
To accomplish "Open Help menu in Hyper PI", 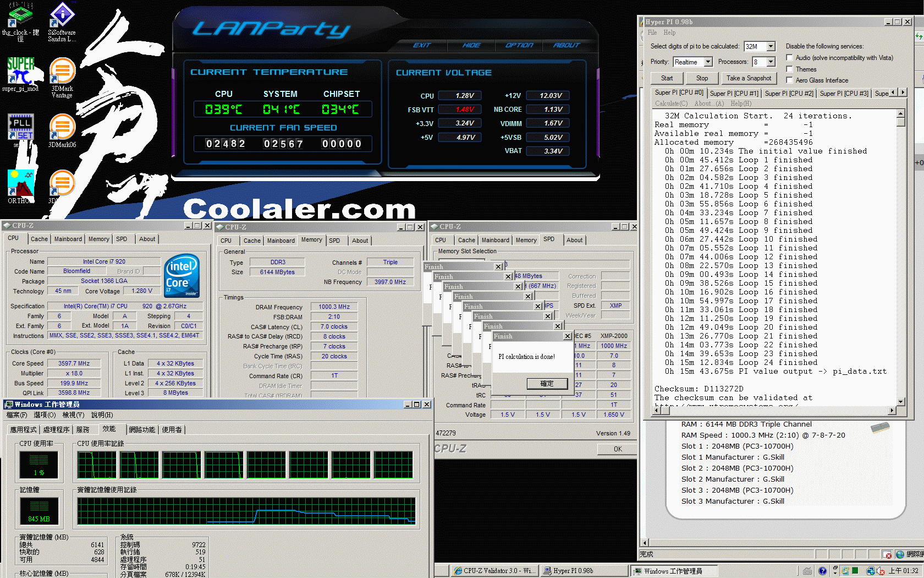I will click(669, 32).
